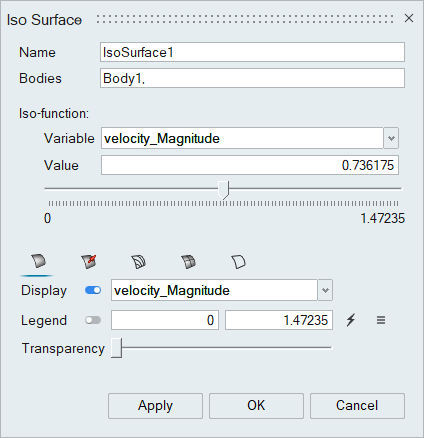This screenshot has width=424, height=438.
Task: Expand the Iso-function Variable dropdown arrow
Action: point(391,138)
